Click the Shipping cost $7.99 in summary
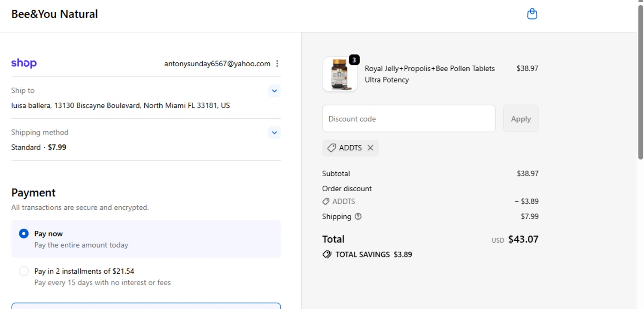 529,217
